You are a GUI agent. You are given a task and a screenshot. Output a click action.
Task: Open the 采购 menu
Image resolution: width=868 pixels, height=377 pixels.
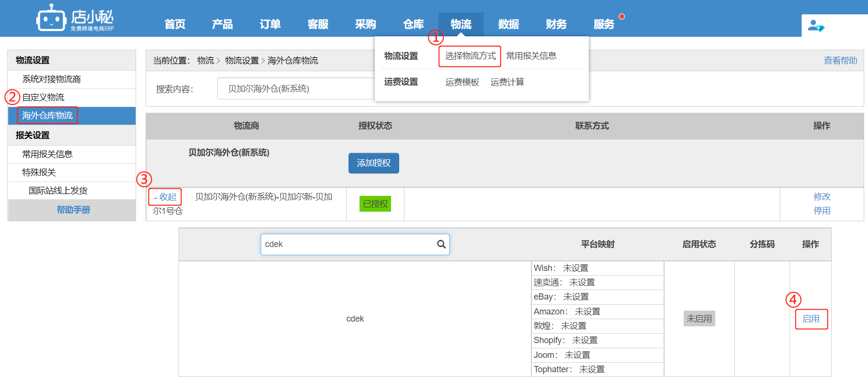pos(366,24)
